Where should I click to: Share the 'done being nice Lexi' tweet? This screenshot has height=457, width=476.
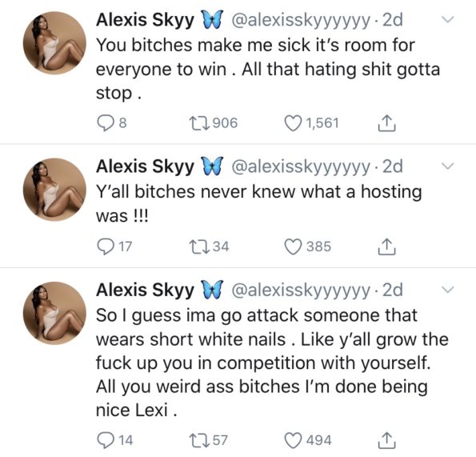point(386,441)
